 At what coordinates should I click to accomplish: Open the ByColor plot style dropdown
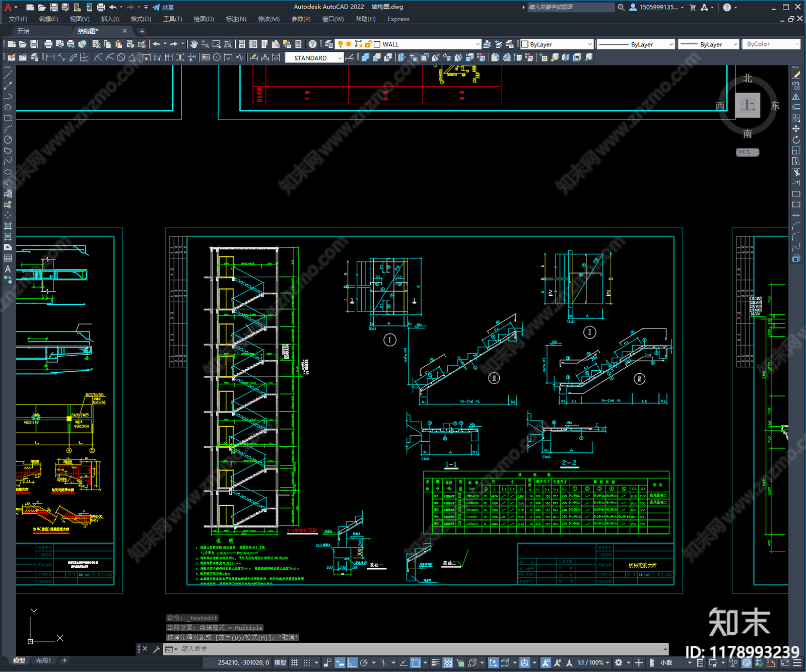point(772,44)
